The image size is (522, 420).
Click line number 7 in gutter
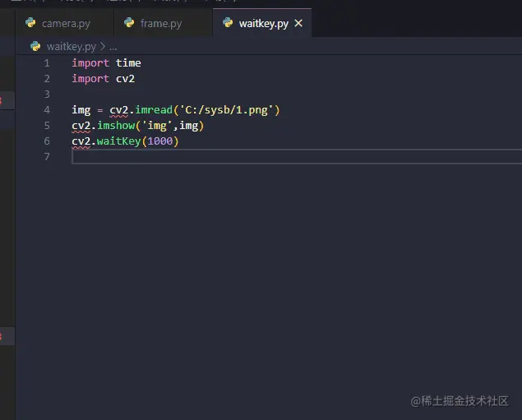(47, 157)
